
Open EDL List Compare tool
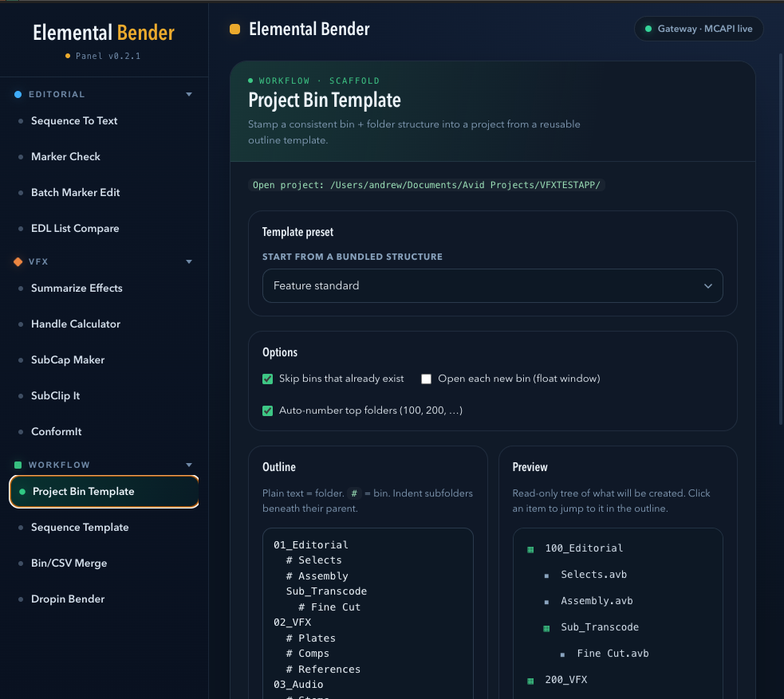click(x=75, y=228)
